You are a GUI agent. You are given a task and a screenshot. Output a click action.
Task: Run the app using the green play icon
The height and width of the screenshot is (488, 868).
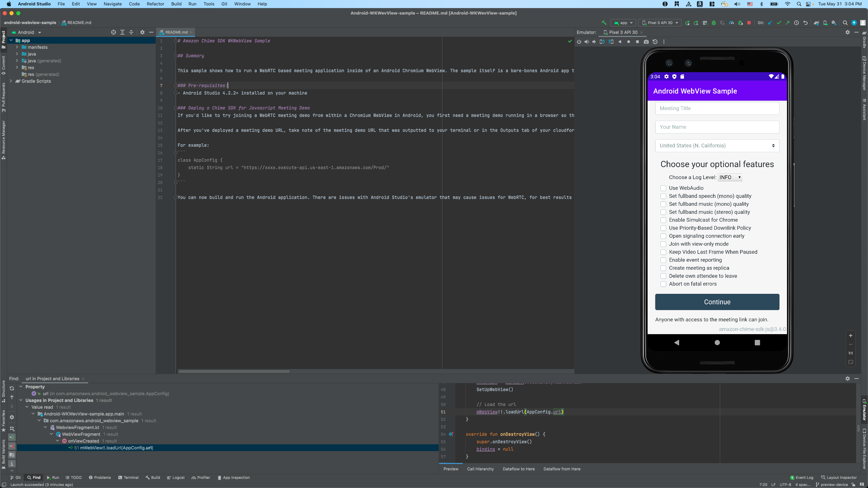coord(688,22)
